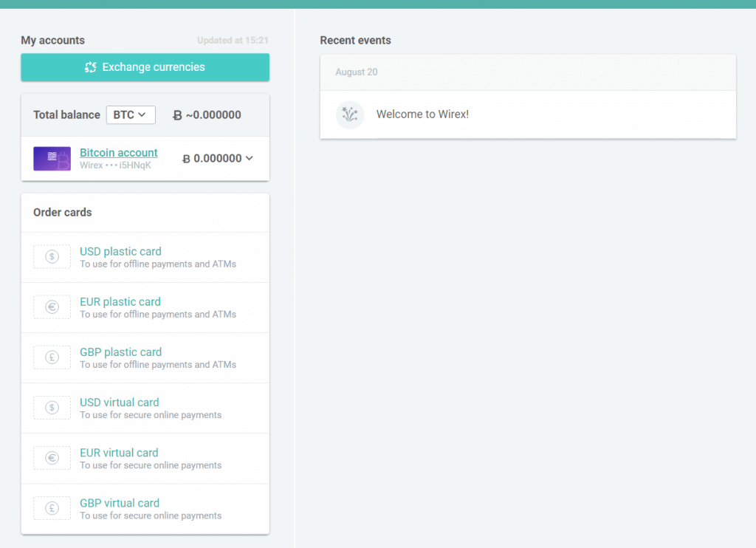The width and height of the screenshot is (756, 548).
Task: Select the 'Welcome to Wirex!' event text
Action: (x=422, y=114)
